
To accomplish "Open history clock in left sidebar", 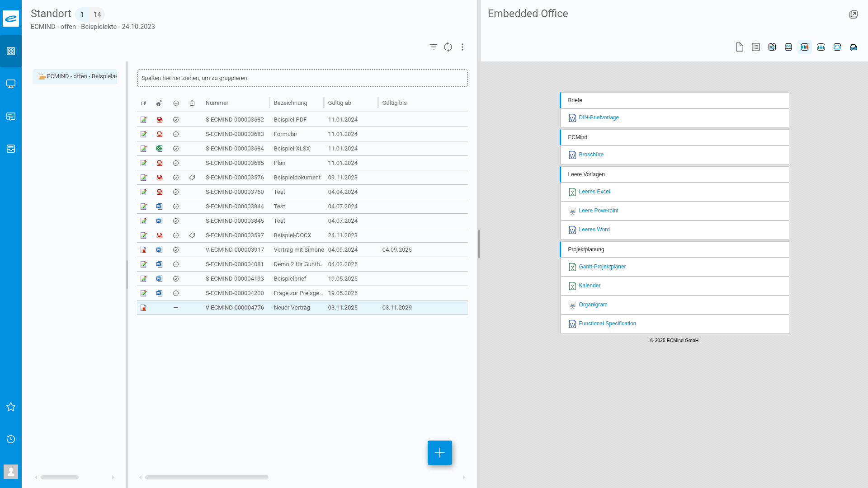I will pyautogui.click(x=11, y=439).
